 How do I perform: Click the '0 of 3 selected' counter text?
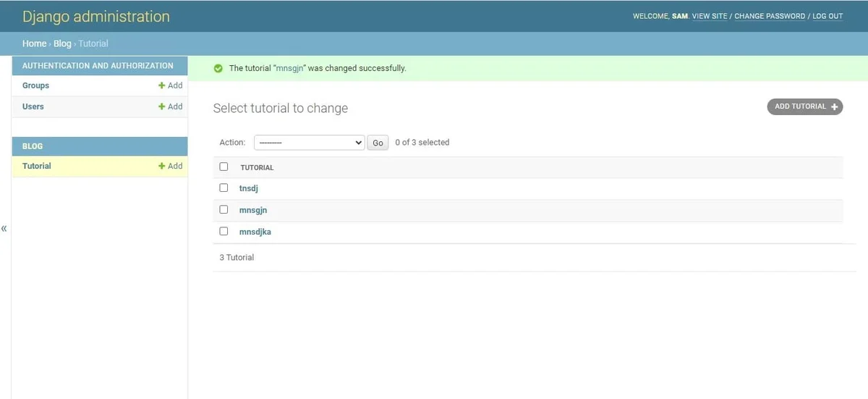tap(422, 143)
